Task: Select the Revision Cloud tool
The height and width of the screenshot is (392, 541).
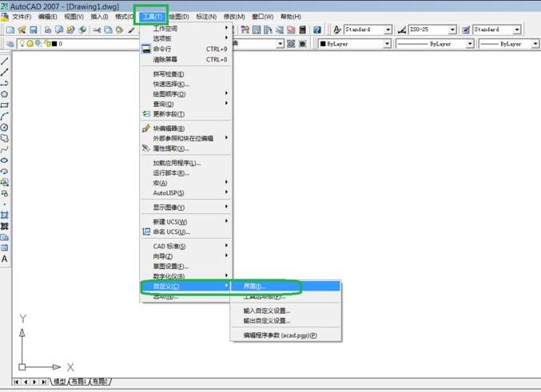Action: point(5,139)
